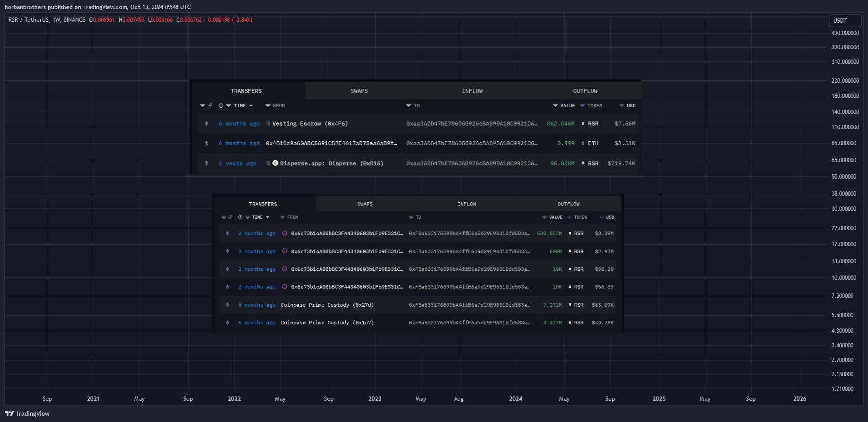The height and width of the screenshot is (422, 868).
Task: Click the clock icon beside TIME in the lower table
Action: (240, 217)
